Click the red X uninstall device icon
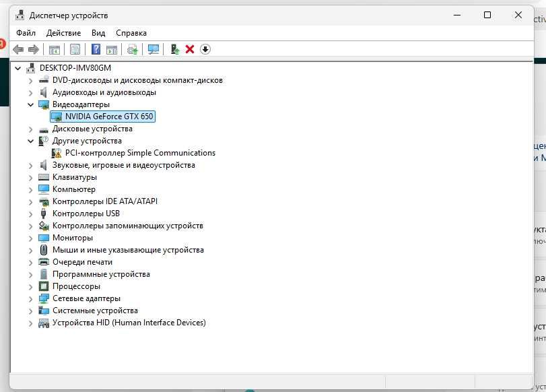Viewport: 546px width, 392px height. 190,49
